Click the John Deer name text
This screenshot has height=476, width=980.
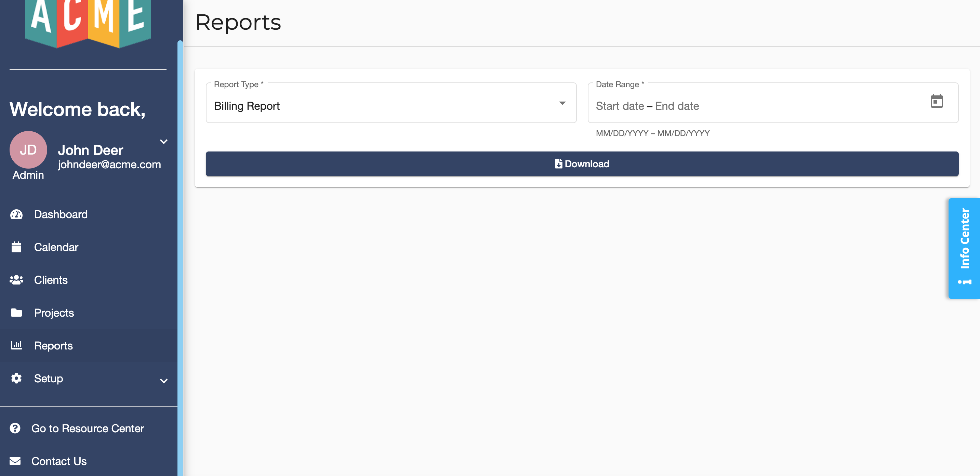(x=91, y=150)
